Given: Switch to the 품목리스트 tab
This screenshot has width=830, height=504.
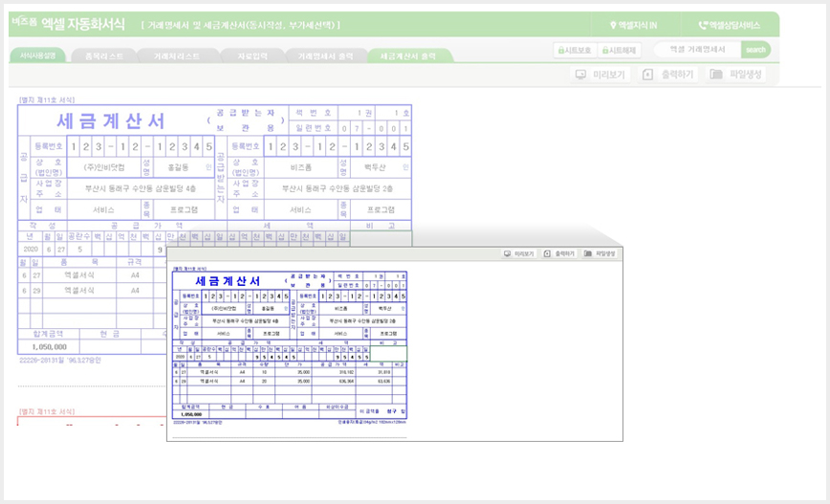Looking at the screenshot, I should 104,55.
